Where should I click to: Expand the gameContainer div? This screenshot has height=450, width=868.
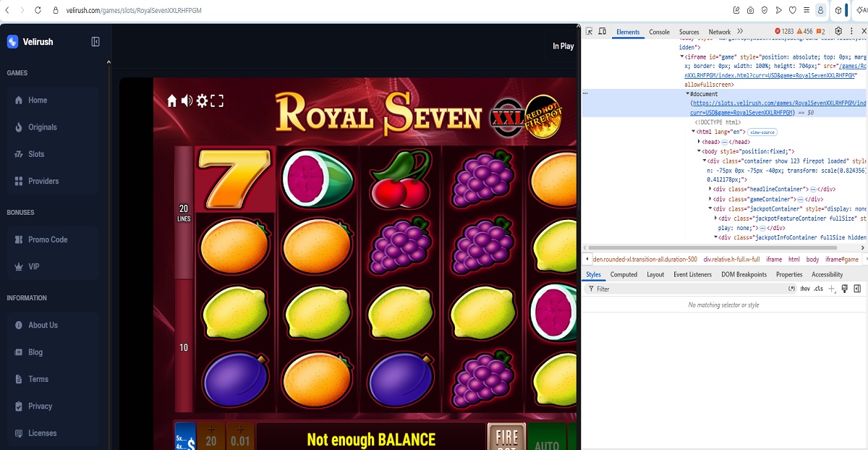710,199
